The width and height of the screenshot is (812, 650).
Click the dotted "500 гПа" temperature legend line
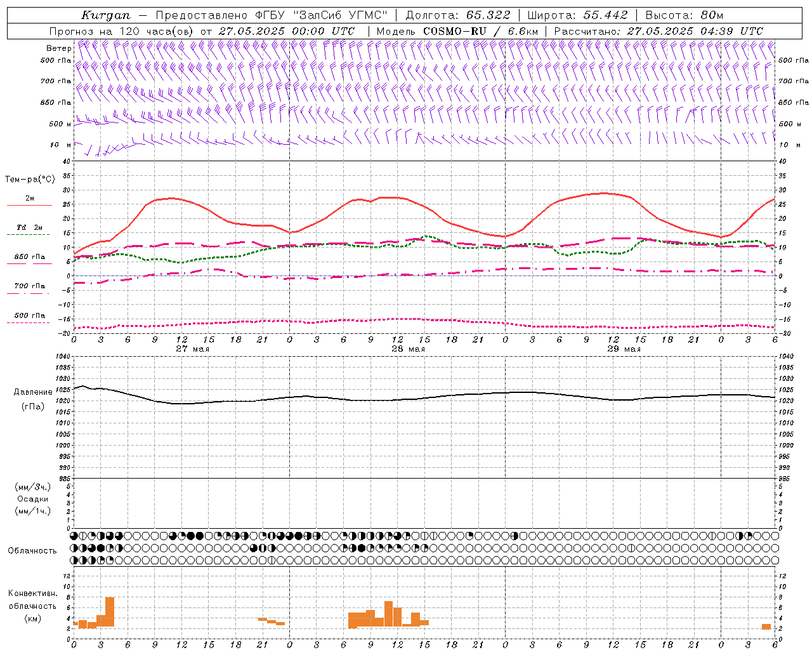point(28,322)
